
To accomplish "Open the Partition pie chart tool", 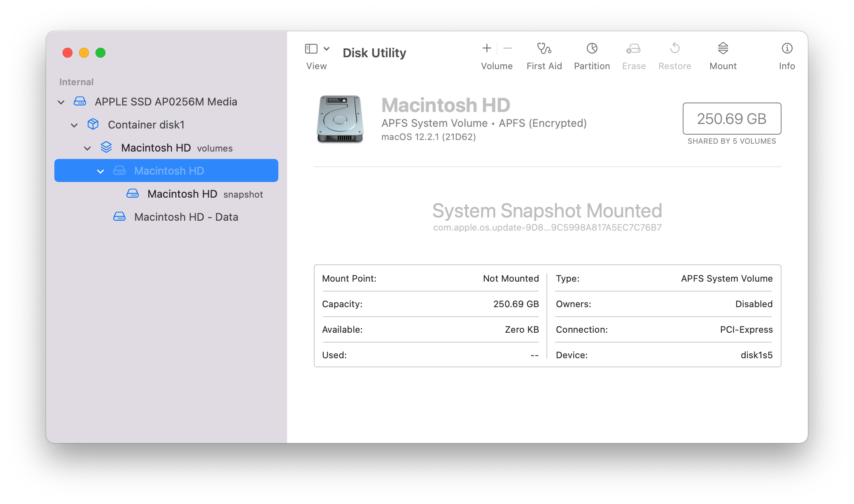I will (592, 49).
